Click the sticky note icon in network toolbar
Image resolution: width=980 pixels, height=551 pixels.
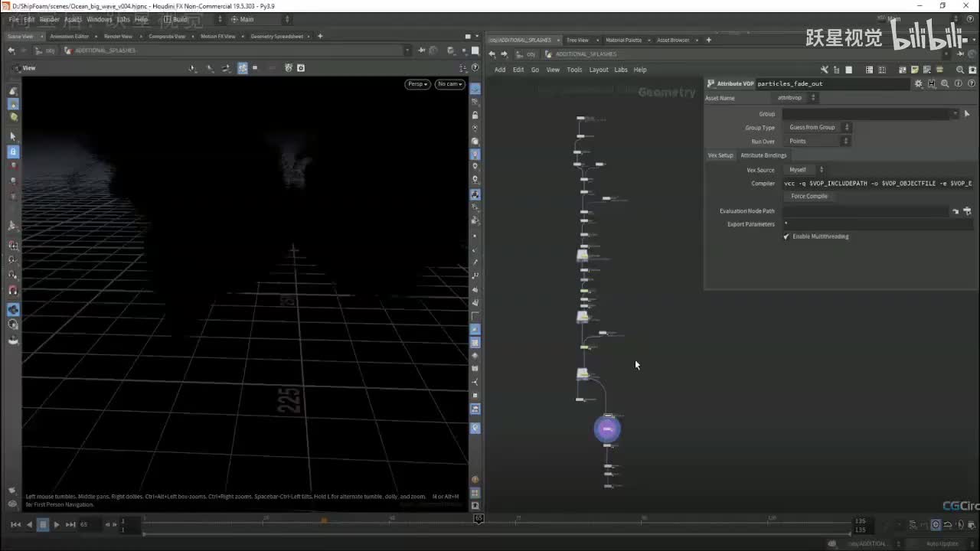point(915,70)
